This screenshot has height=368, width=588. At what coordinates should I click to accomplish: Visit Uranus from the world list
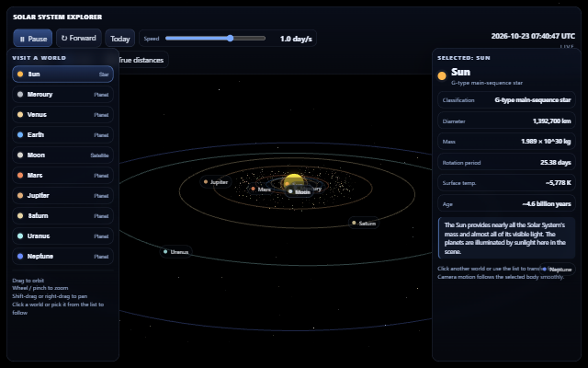click(x=63, y=236)
